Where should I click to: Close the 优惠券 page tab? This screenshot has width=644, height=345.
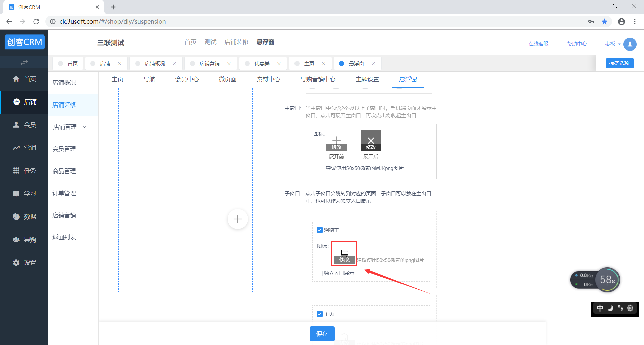(x=279, y=64)
